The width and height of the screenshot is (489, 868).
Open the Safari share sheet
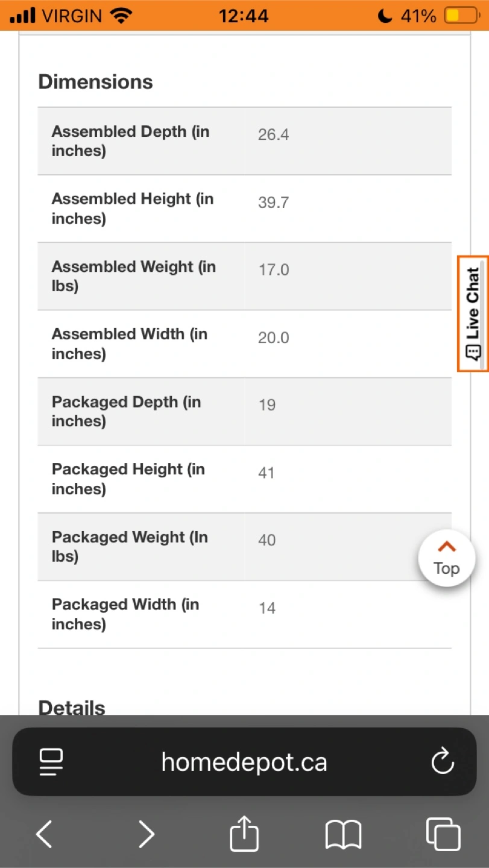(244, 835)
